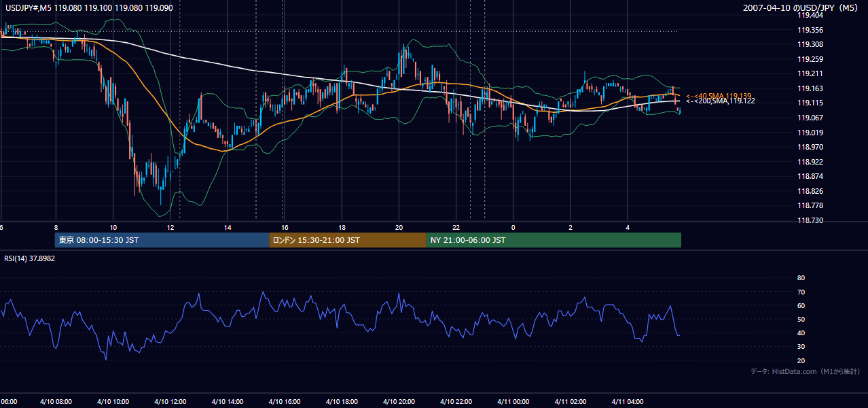Screen dimensions: 868x408
Task: Click RSI scale label 40
Action: pyautogui.click(x=801, y=333)
